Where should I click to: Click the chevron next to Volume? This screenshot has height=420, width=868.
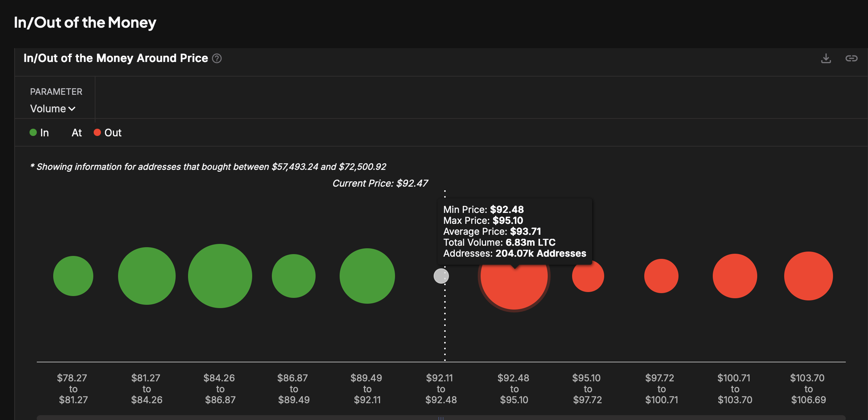[x=72, y=109]
